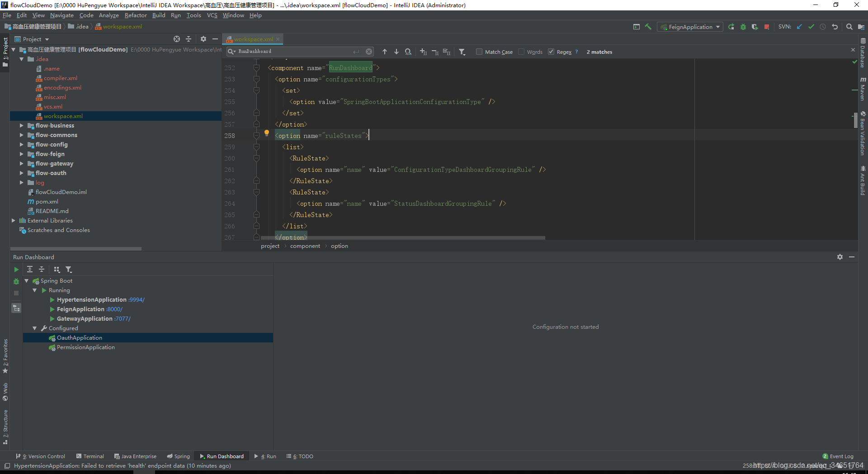
Task: Locate current file in Project tree
Action: click(177, 39)
